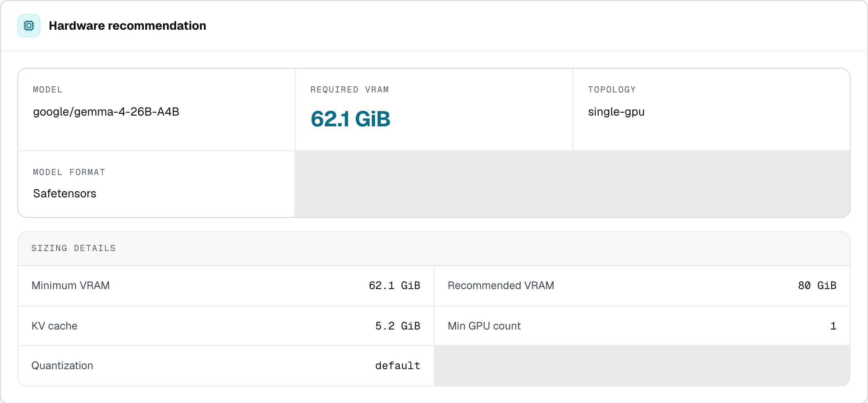Viewport: 868px width, 403px height.
Task: Click the TOPOLOGY label
Action: (612, 90)
